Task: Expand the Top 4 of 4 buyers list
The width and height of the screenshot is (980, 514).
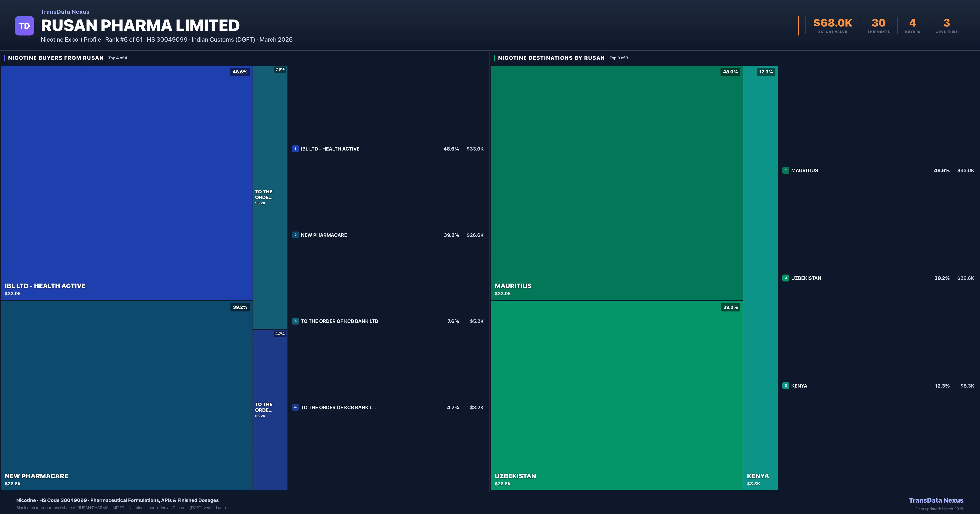Action: point(117,58)
